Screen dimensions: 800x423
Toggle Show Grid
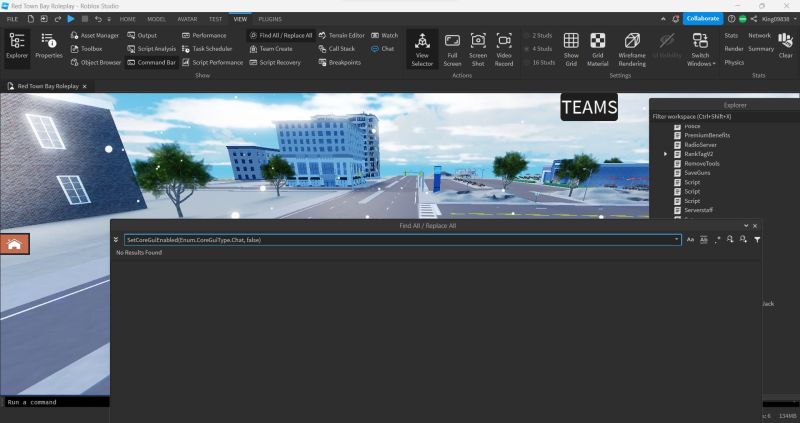pos(571,49)
